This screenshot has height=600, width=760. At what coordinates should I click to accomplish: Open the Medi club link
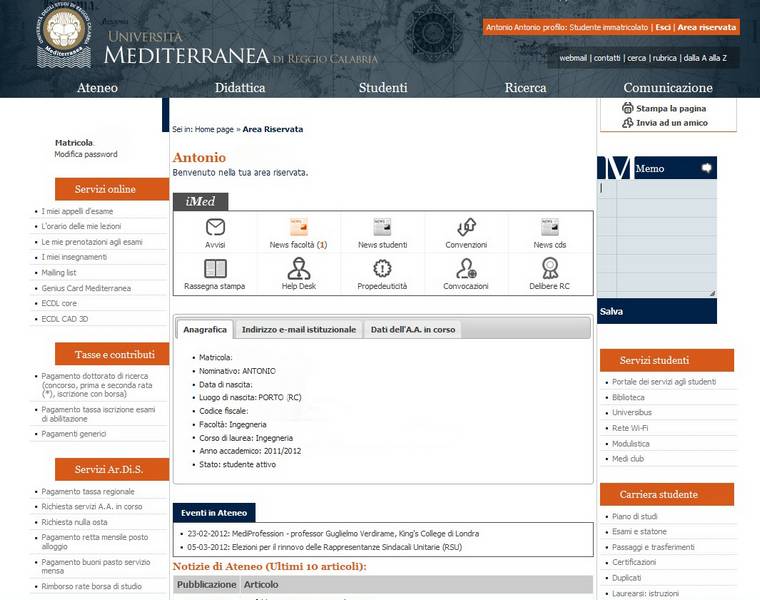628,458
